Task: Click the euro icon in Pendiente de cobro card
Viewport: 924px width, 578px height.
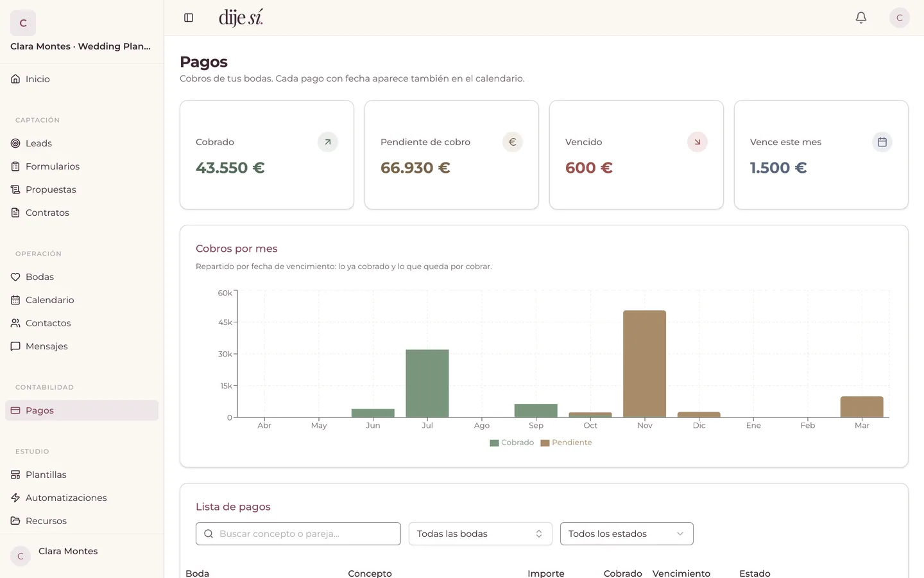Action: [513, 142]
